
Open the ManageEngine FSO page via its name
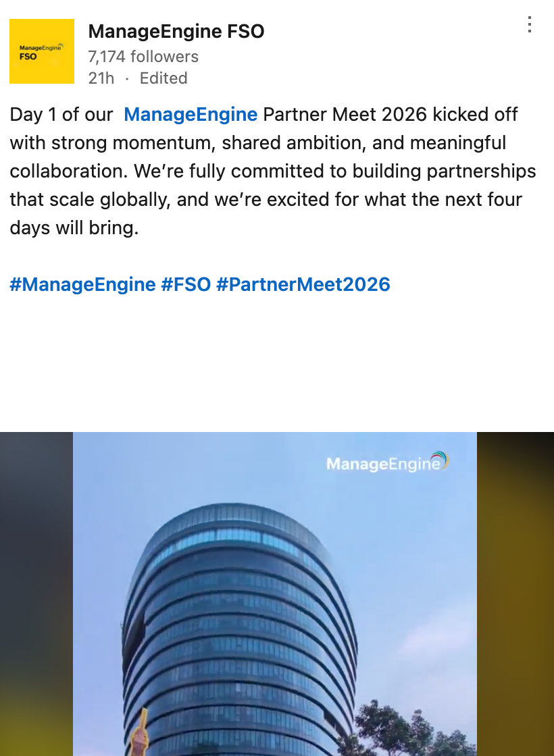pos(176,31)
